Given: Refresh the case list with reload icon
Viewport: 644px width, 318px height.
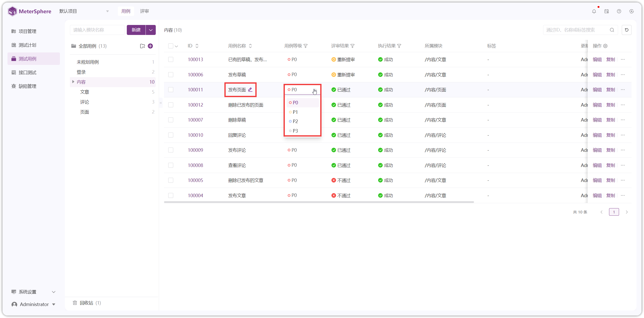Looking at the screenshot, I should tap(627, 30).
